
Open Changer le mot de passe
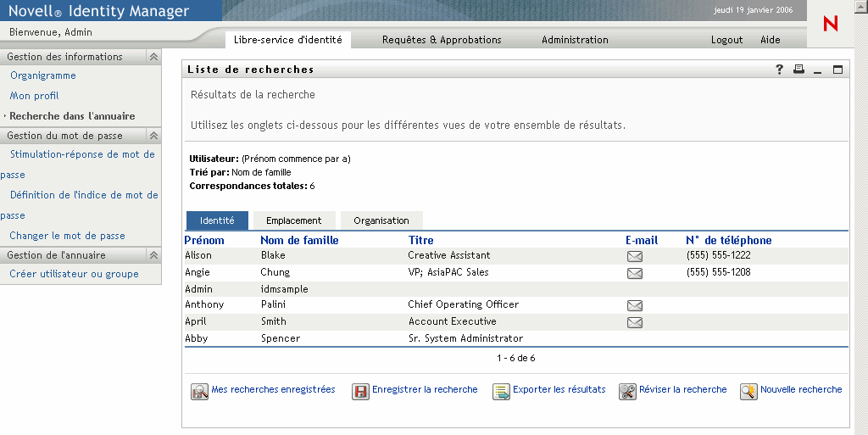pyautogui.click(x=67, y=236)
